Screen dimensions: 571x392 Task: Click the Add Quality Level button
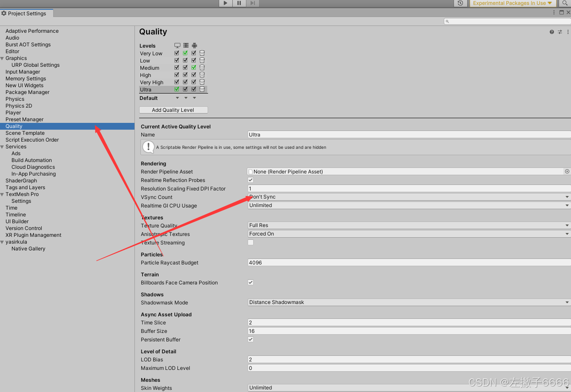pyautogui.click(x=173, y=110)
